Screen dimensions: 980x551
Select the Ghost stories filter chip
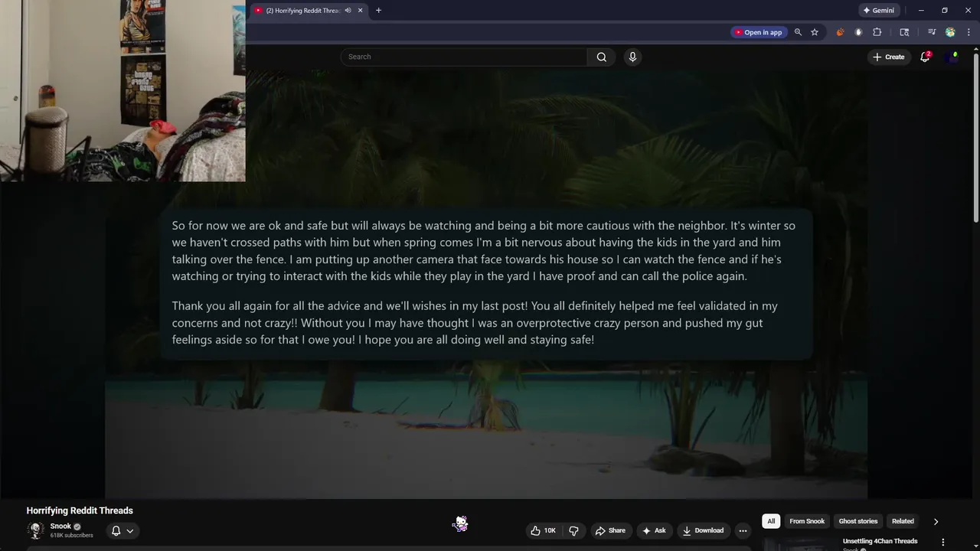858,521
